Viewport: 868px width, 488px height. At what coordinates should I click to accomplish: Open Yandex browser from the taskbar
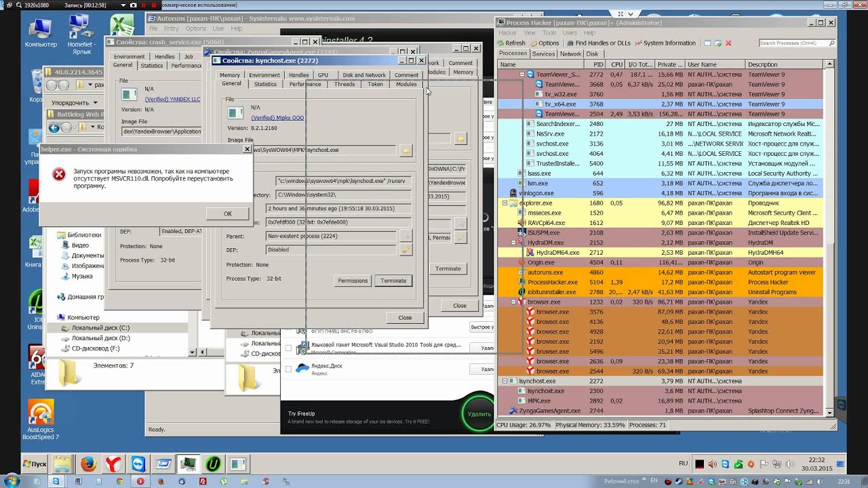[x=113, y=464]
